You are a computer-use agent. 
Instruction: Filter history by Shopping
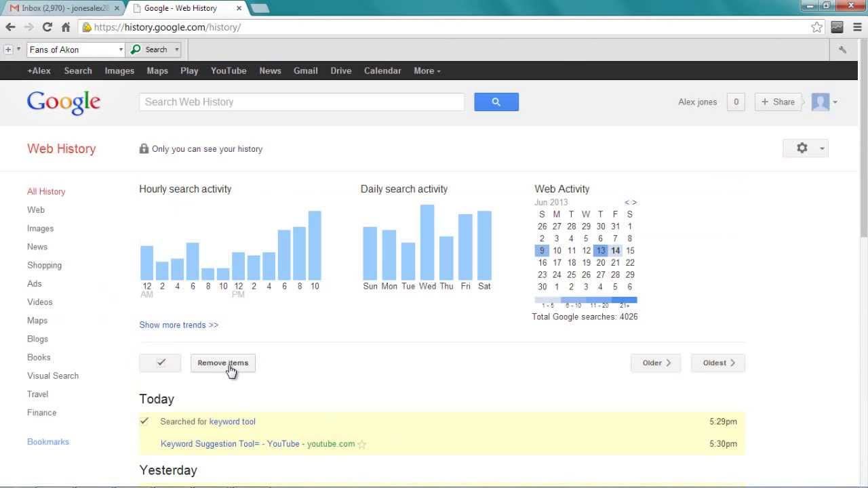(x=44, y=265)
